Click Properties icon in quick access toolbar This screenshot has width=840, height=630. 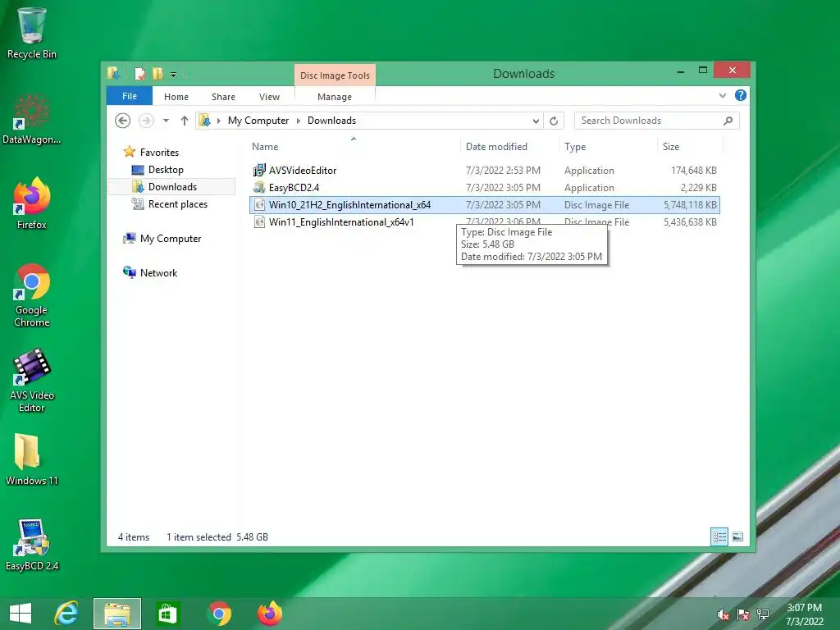139,74
